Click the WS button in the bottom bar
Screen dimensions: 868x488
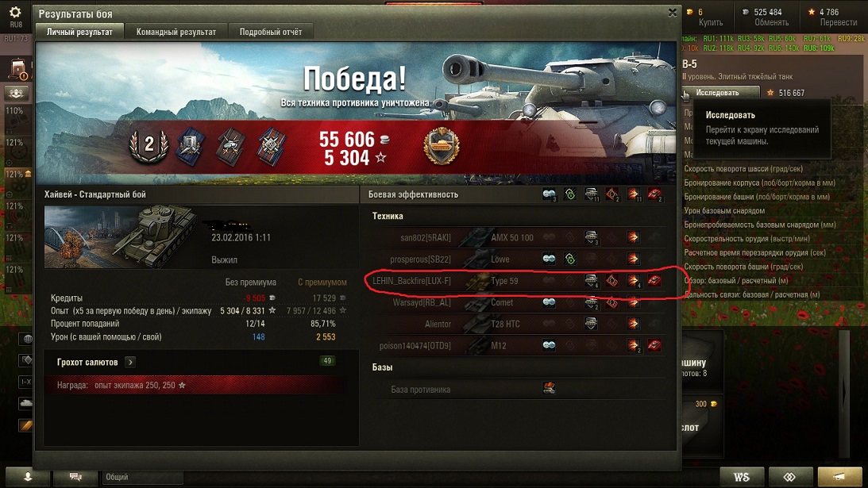pyautogui.click(x=741, y=476)
